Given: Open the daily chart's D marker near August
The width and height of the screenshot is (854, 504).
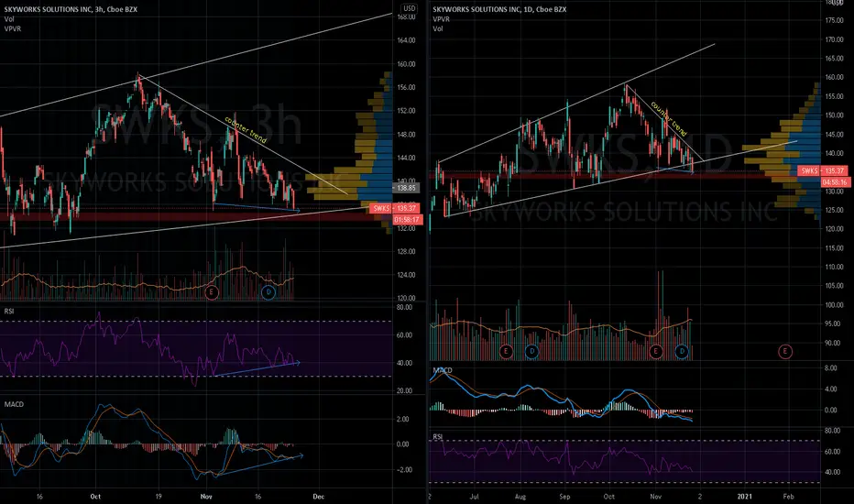Looking at the screenshot, I should pos(532,352).
